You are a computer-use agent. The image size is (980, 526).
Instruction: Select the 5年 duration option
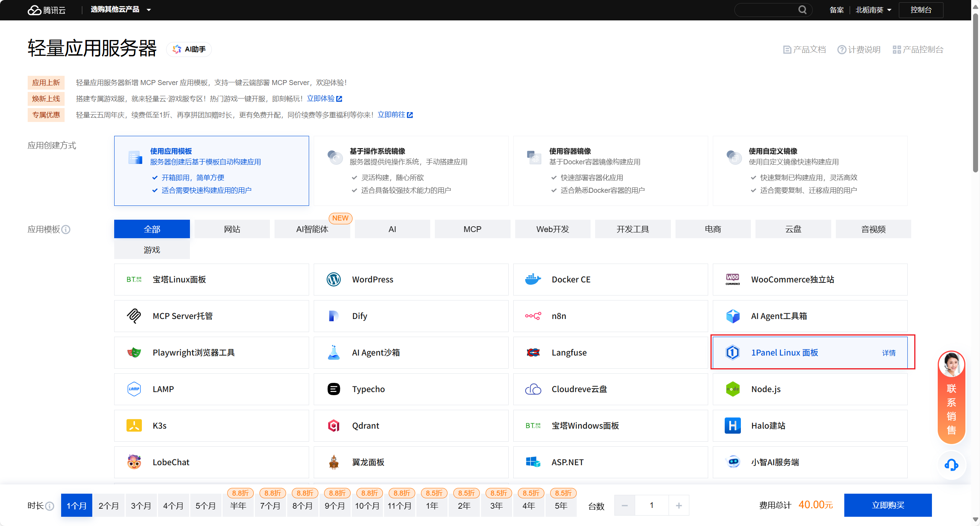[x=561, y=506]
